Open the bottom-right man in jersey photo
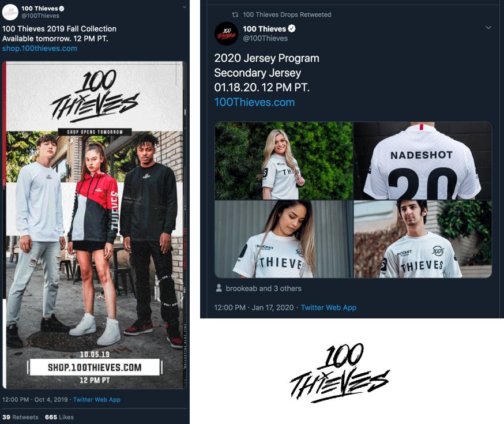 (x=423, y=239)
